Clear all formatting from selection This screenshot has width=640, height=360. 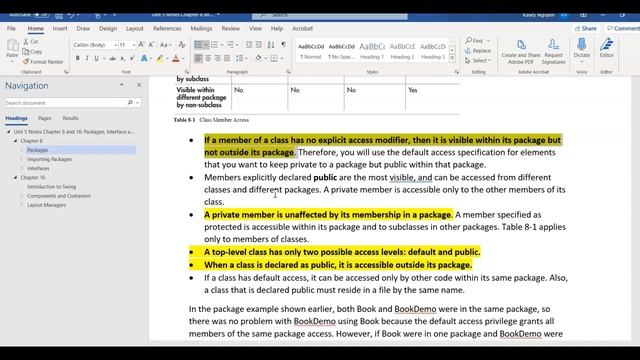[182, 44]
